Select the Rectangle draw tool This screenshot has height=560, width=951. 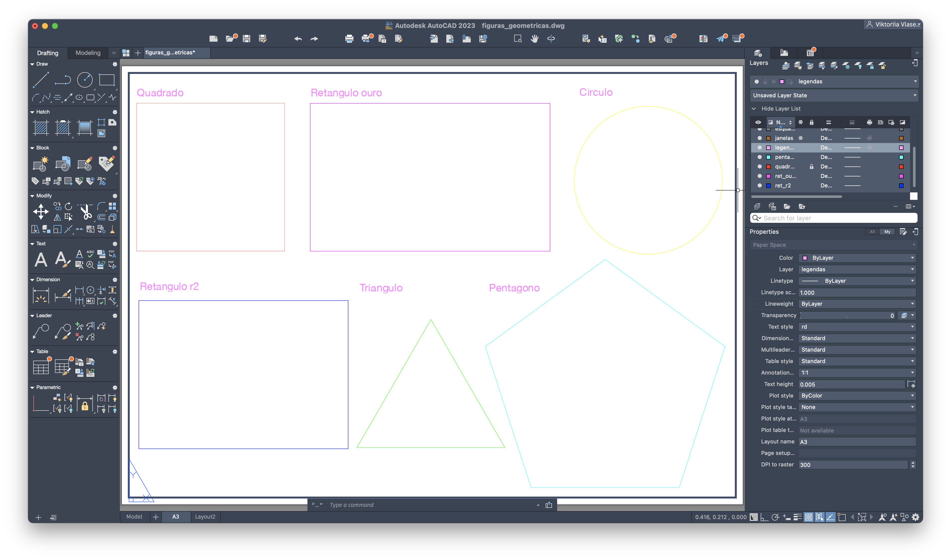coord(106,80)
